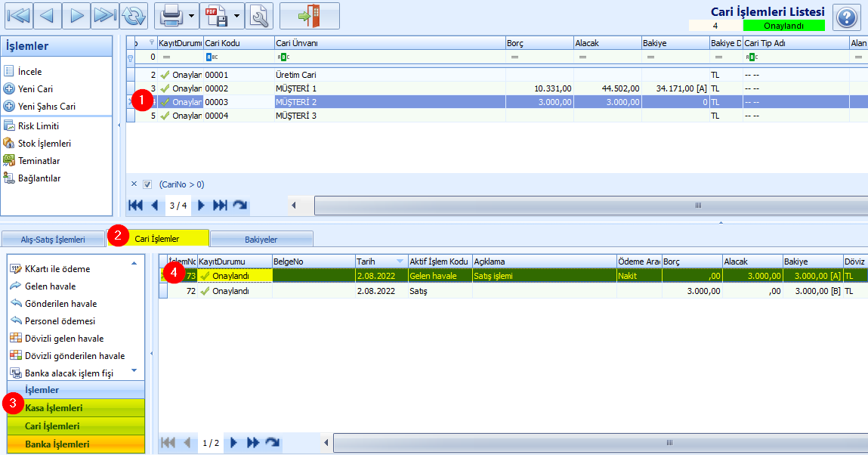The image size is (868, 455).
Task: Select the MÜŞTERİ 1 row
Action: 497,88
